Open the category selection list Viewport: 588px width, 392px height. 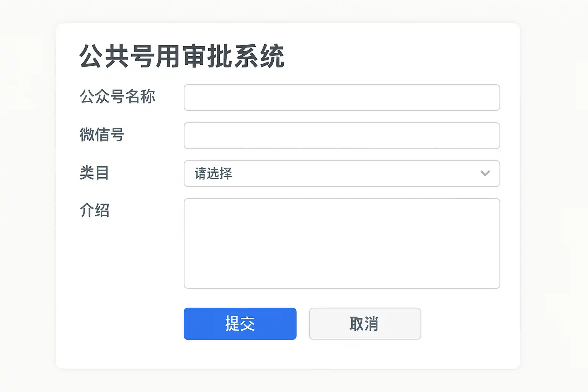click(x=341, y=173)
